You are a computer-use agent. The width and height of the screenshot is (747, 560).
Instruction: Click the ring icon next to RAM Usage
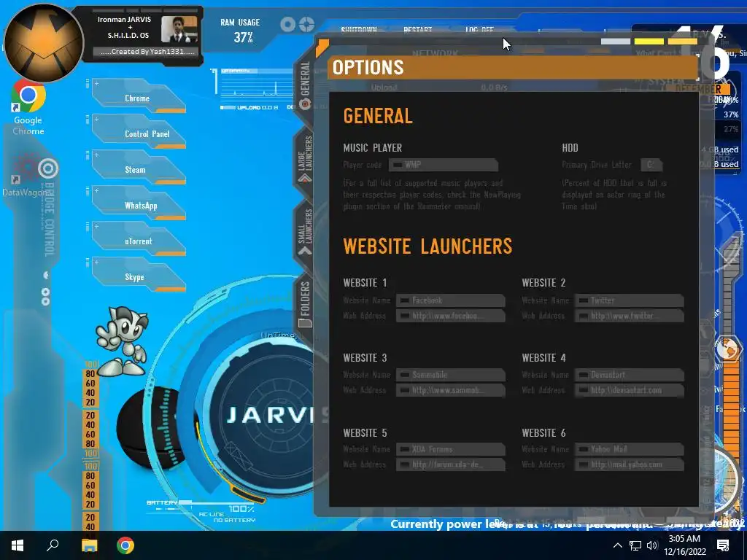click(x=287, y=24)
